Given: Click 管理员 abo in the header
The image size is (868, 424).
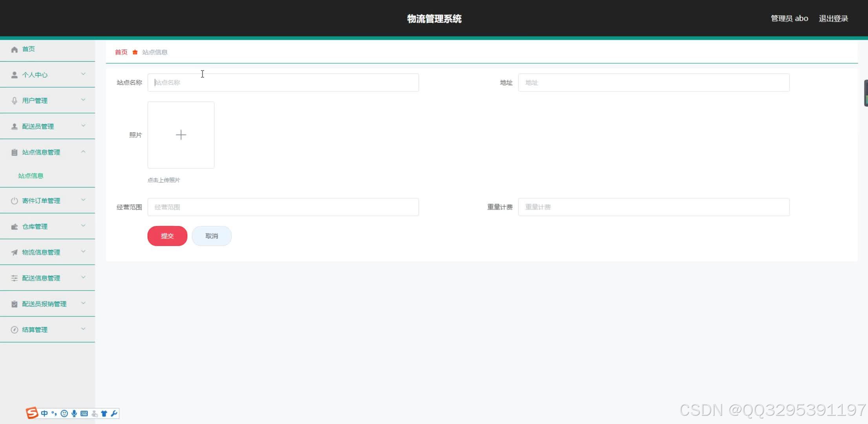Looking at the screenshot, I should click(790, 18).
